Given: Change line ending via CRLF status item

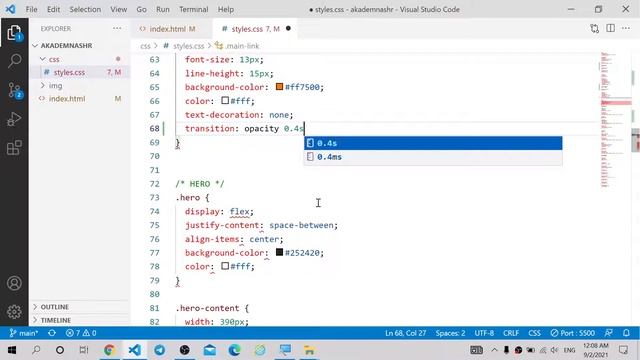Looking at the screenshot, I should pos(511,333).
